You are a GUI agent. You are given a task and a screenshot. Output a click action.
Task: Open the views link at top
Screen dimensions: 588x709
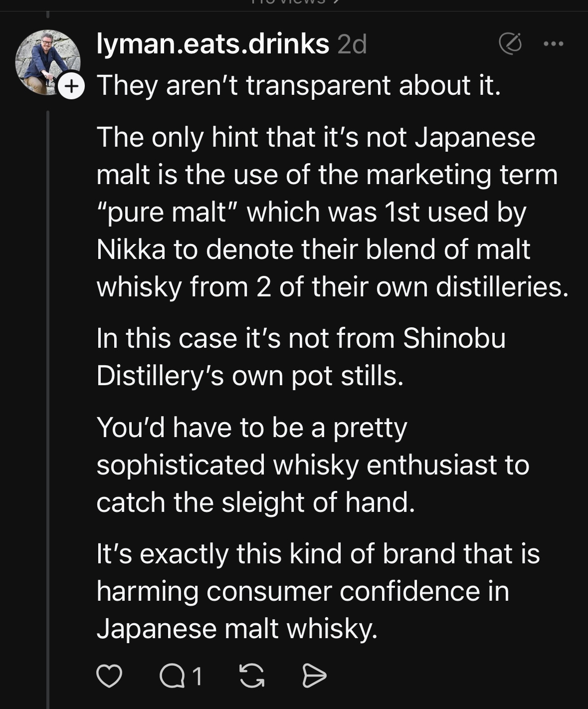(294, 3)
